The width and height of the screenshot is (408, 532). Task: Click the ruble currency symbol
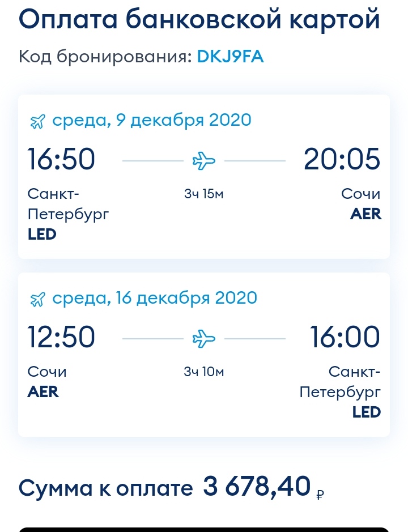tap(320, 495)
